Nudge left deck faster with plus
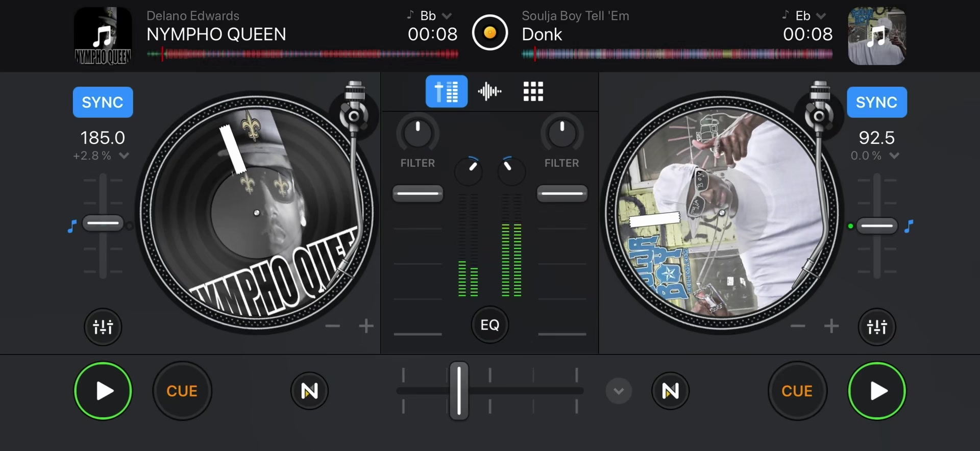Image resolution: width=980 pixels, height=451 pixels. point(366,325)
